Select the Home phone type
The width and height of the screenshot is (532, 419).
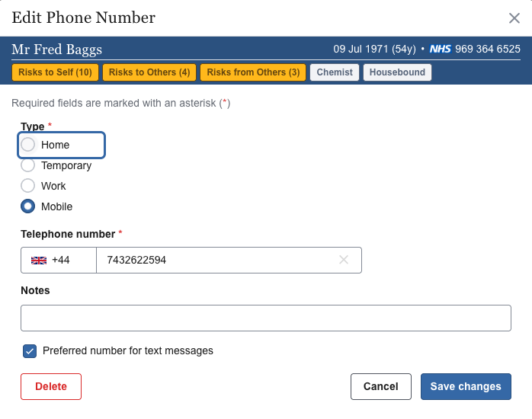pos(28,145)
